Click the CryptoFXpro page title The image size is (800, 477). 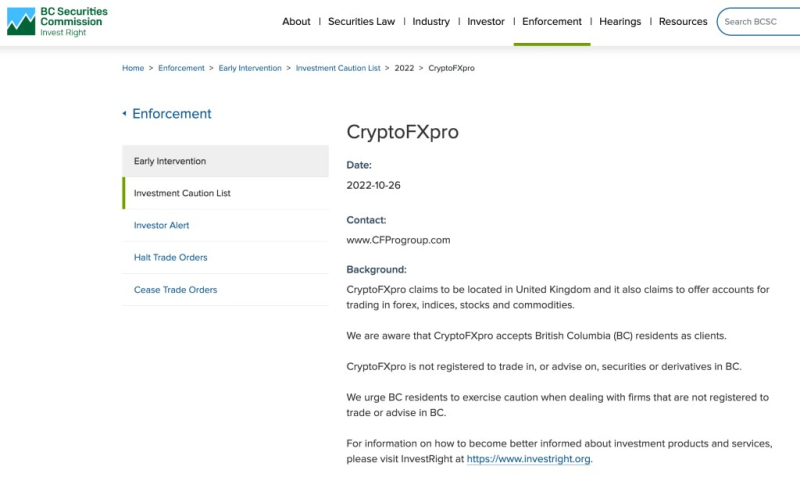tap(403, 132)
